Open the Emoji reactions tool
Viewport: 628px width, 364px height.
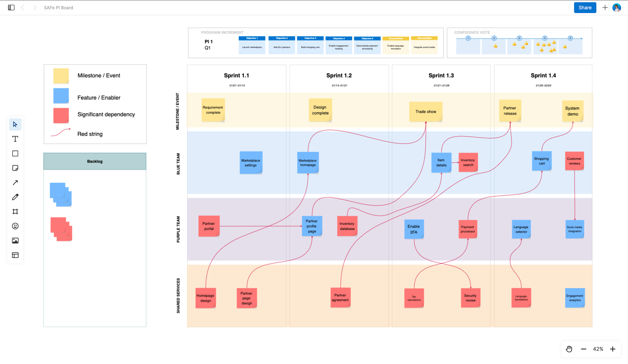click(15, 226)
